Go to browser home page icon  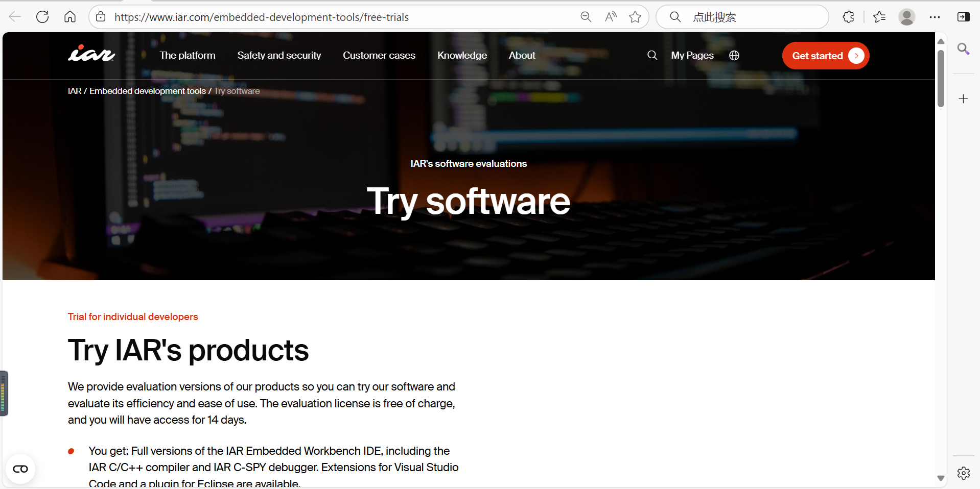[x=70, y=17]
